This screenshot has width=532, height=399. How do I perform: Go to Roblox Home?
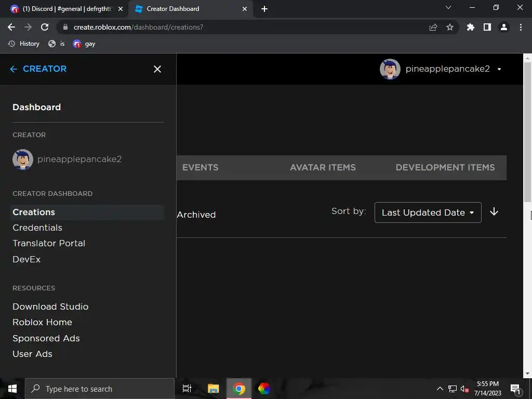pyautogui.click(x=43, y=322)
